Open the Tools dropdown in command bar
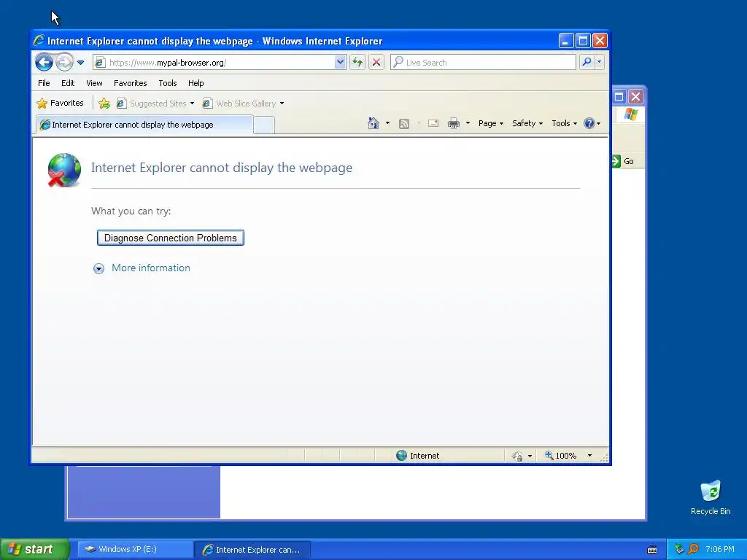The height and width of the screenshot is (560, 747). pyautogui.click(x=565, y=123)
